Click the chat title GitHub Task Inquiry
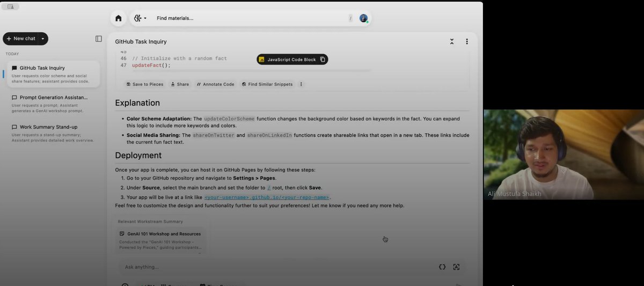This screenshot has height=286, width=644. 141,41
